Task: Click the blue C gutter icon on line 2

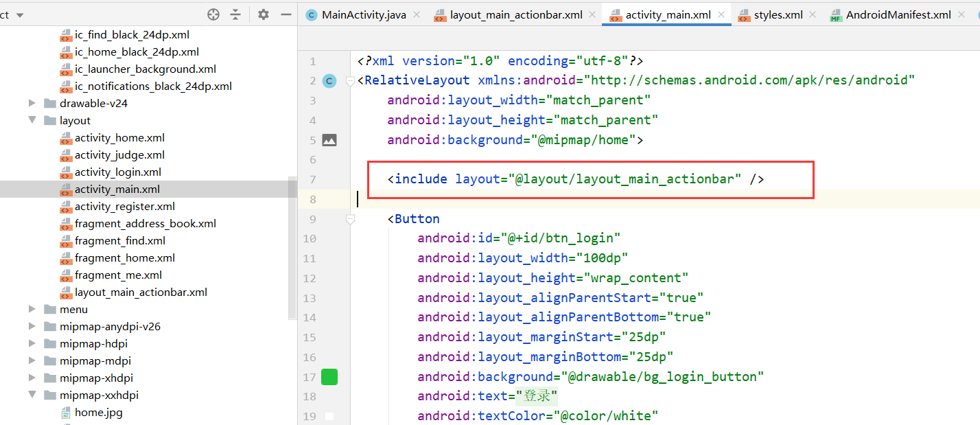Action: pyautogui.click(x=329, y=80)
